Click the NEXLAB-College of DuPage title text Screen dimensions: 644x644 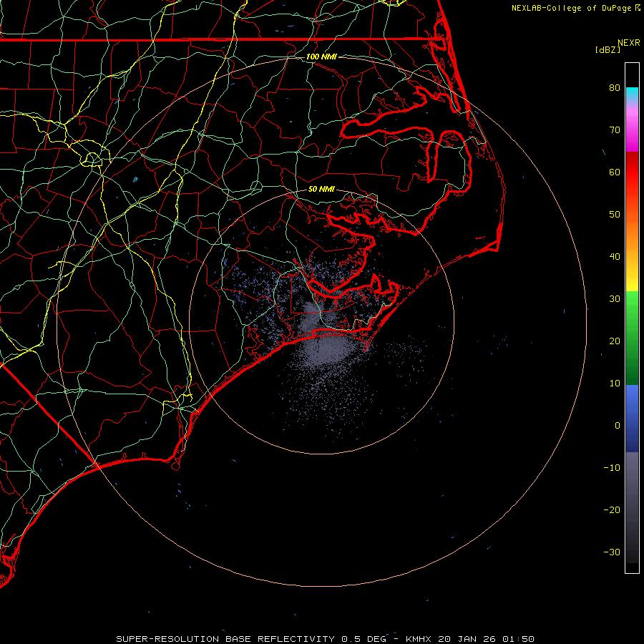coord(571,8)
